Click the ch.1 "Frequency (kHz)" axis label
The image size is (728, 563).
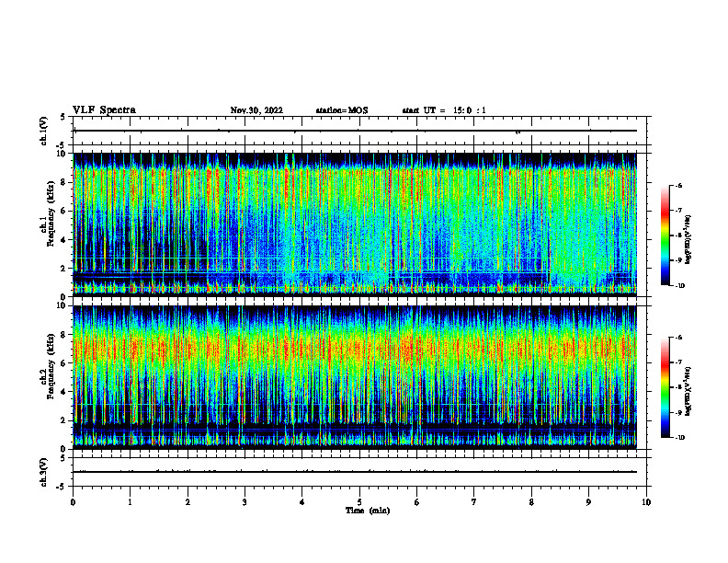51,214
